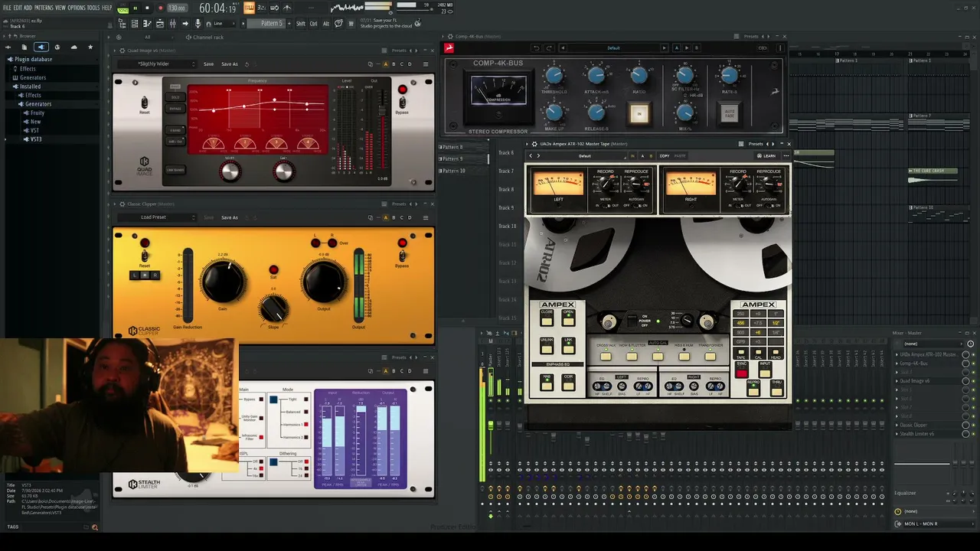Viewport: 980px width, 551px height.
Task: Go to the previous Ampex preset arrow
Action: (x=531, y=156)
